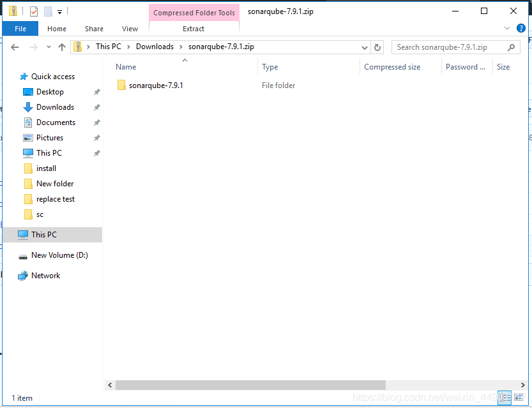Open the address bar history dropdown
The width and height of the screenshot is (532, 409).
[x=365, y=47]
